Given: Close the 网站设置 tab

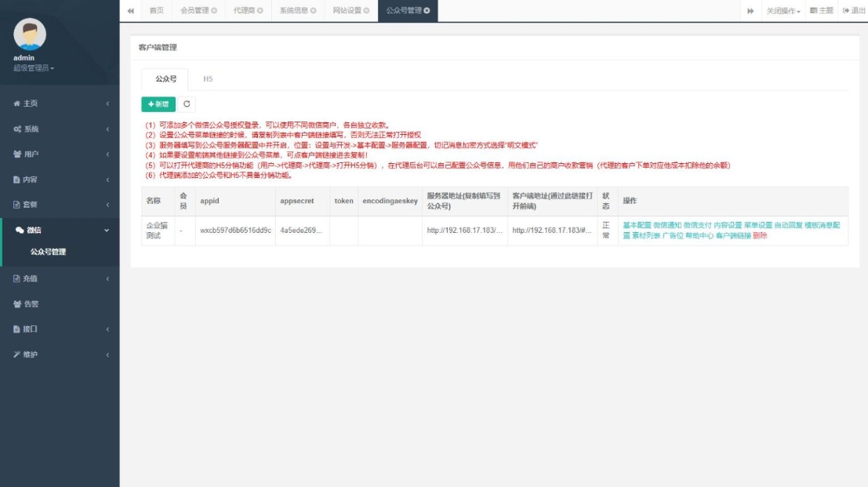Looking at the screenshot, I should point(366,10).
